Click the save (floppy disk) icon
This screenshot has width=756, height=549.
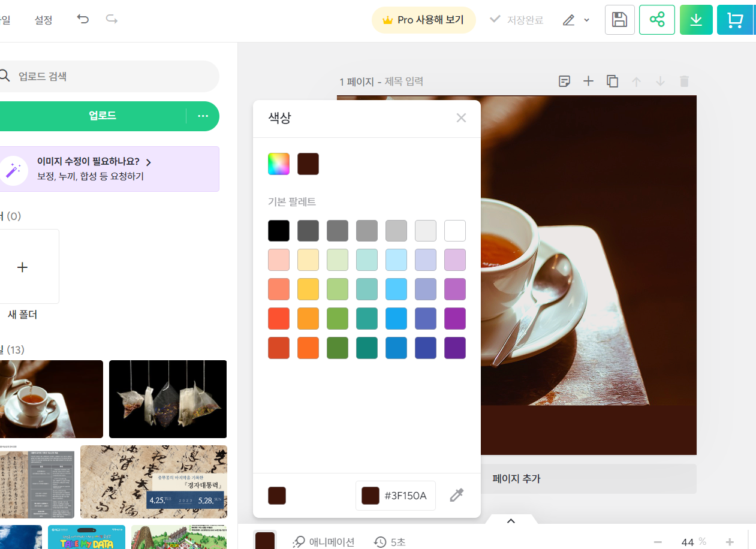(619, 19)
